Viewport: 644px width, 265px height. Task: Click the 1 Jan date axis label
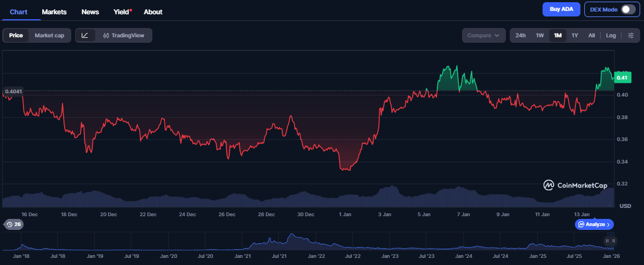(345, 214)
